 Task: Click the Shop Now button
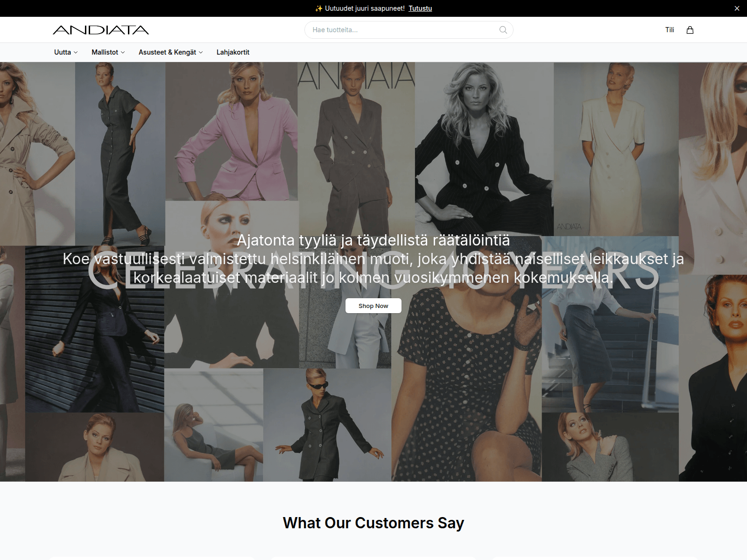pos(373,306)
